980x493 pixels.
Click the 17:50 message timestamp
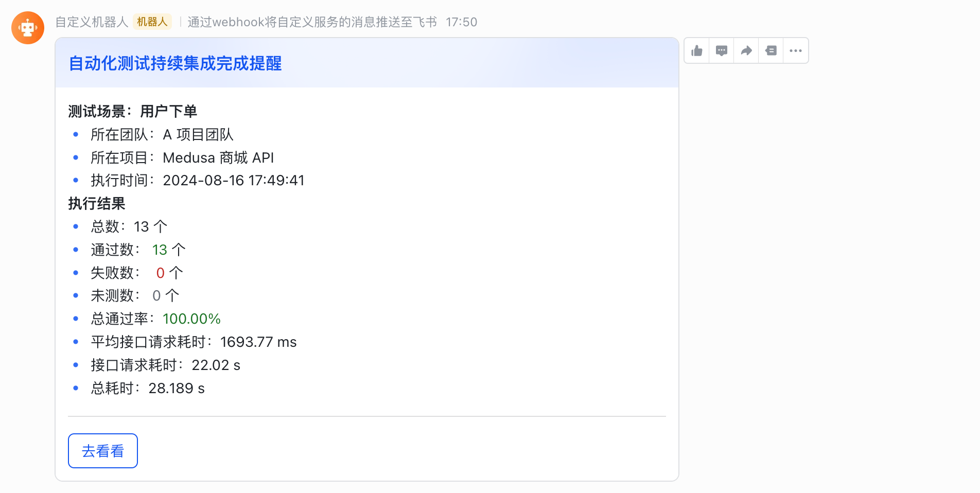click(x=462, y=22)
